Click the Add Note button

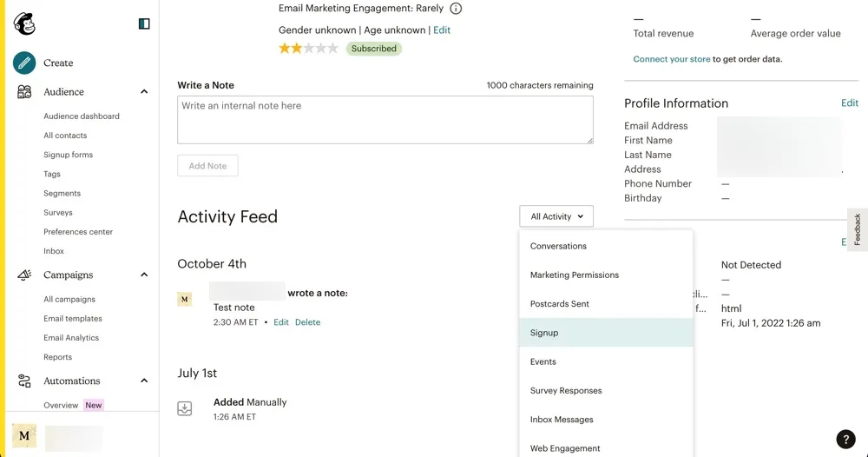(x=207, y=166)
